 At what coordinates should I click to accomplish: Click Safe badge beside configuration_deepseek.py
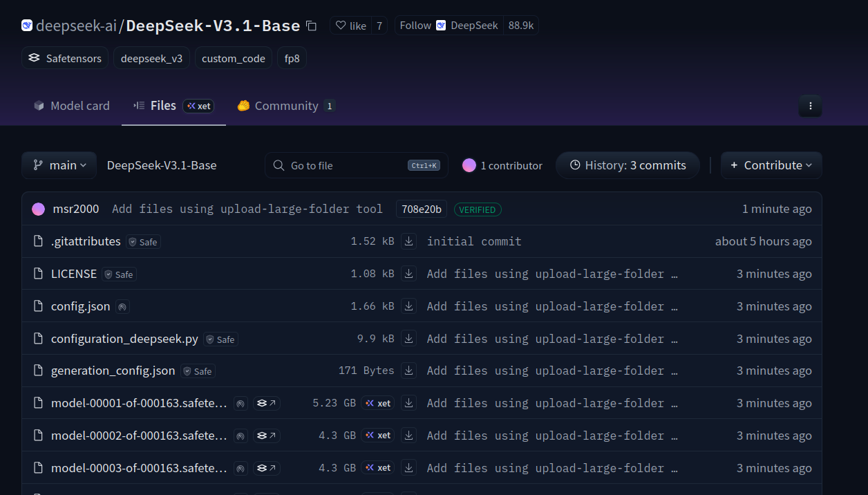coord(221,339)
